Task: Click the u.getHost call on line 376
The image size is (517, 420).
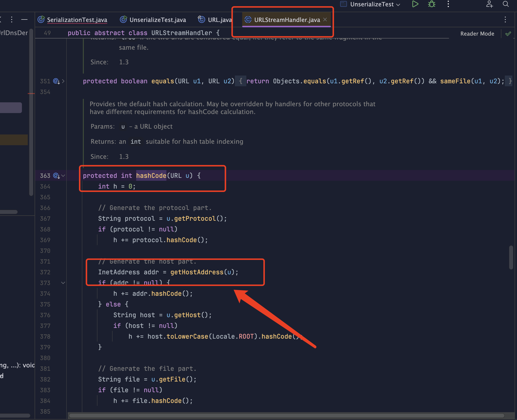Action: 187,315
